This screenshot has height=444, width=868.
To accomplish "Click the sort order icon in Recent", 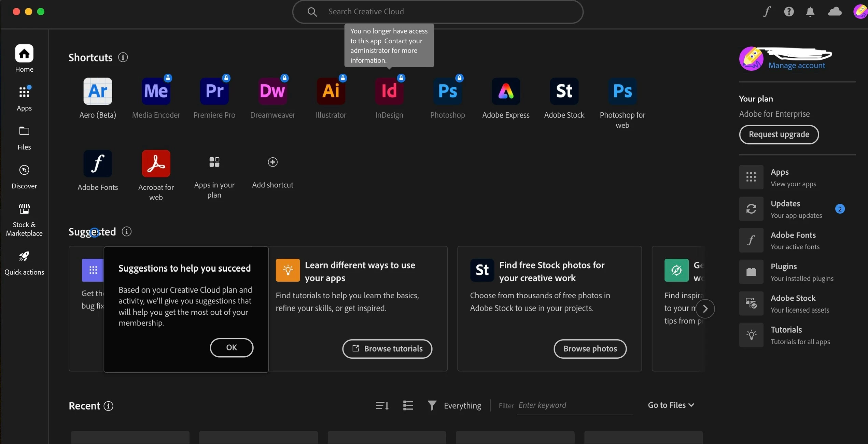I will 382,405.
